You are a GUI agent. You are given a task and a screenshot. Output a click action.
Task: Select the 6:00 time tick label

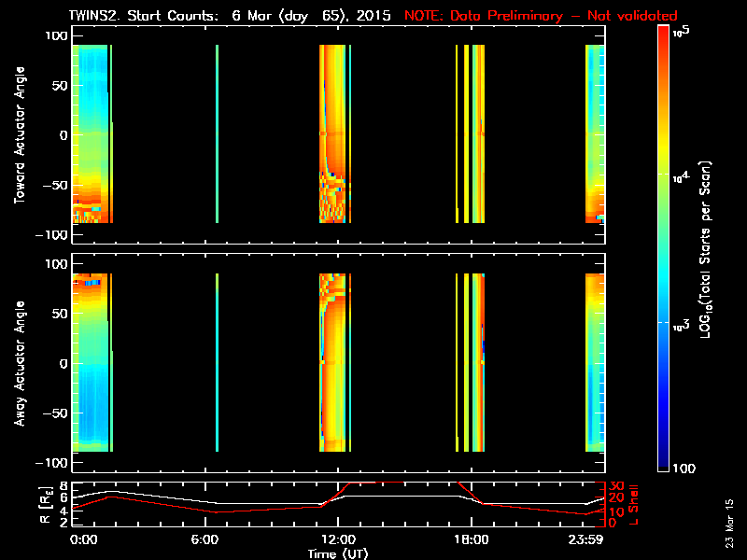(x=217, y=539)
